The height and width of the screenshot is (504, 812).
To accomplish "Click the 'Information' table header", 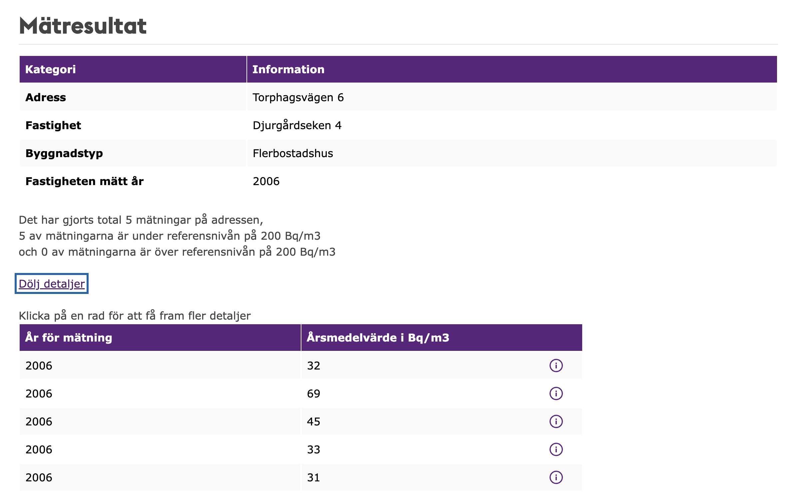I will point(288,69).
